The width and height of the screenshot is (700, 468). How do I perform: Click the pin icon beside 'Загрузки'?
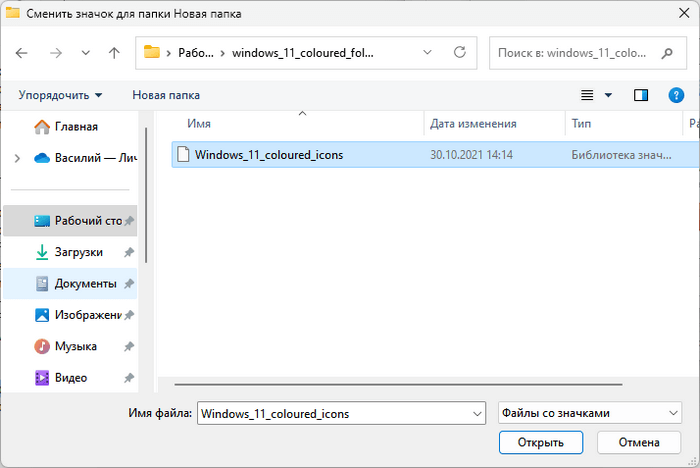click(129, 253)
